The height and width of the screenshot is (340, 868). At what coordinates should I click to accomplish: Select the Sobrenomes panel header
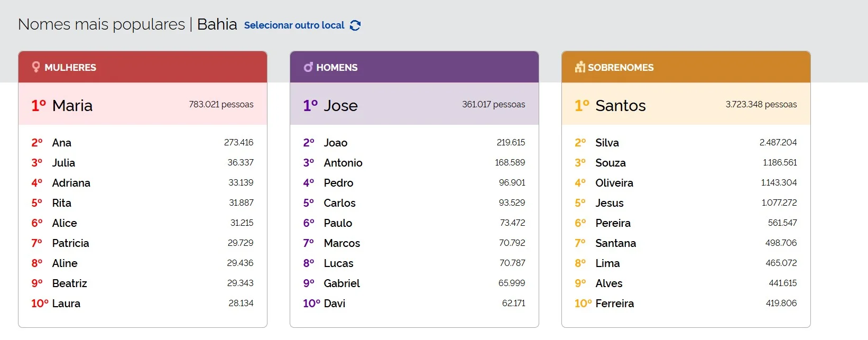coord(686,67)
